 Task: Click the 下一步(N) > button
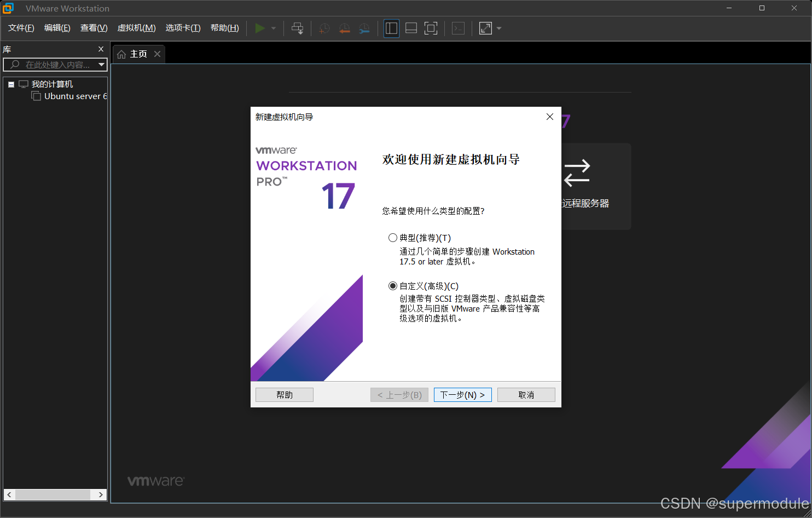[463, 395]
